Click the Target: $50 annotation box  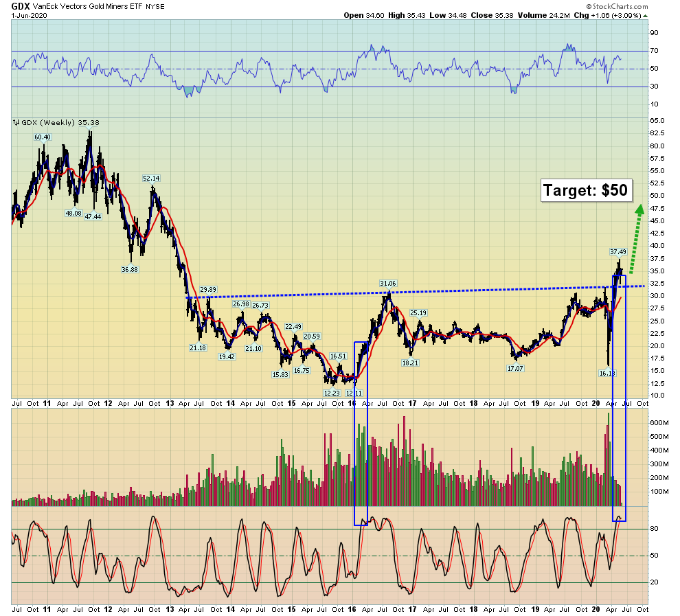586,190
